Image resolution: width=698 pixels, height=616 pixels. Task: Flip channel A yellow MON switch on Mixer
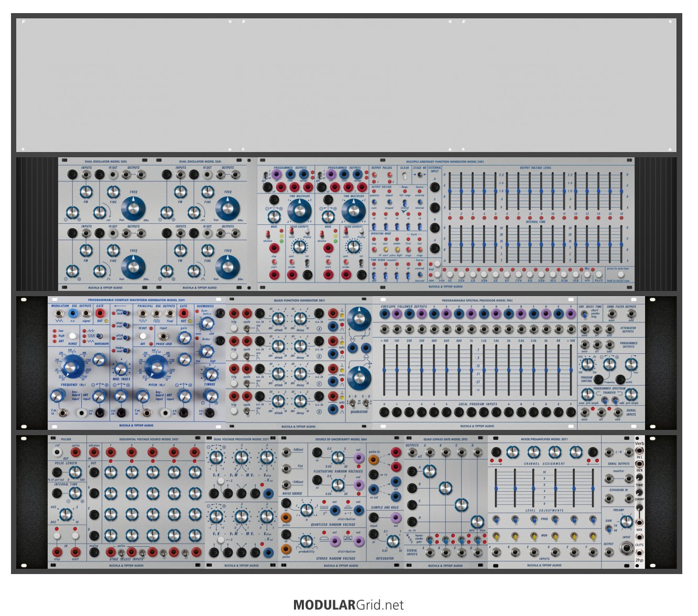coord(496,536)
